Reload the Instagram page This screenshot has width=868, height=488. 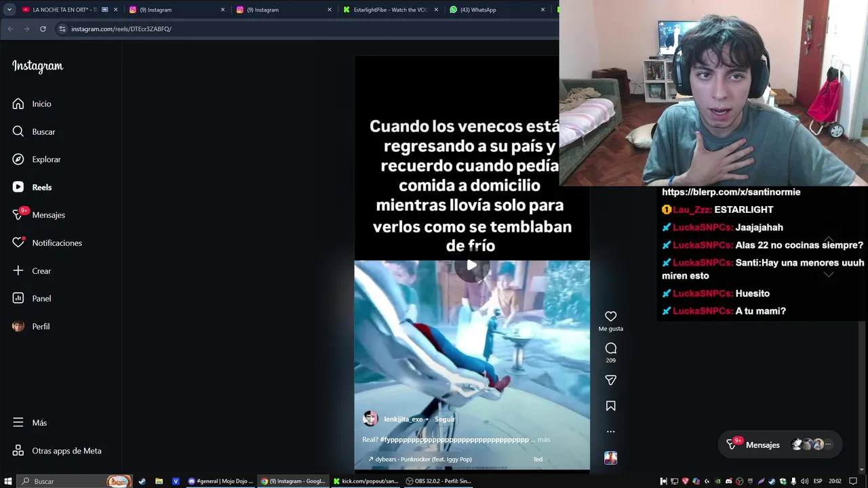coord(43,29)
